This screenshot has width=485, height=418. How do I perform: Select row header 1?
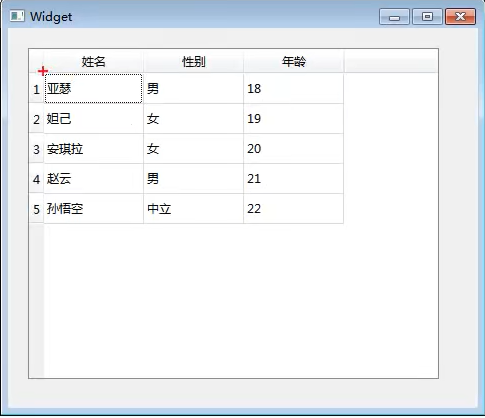[x=36, y=89]
